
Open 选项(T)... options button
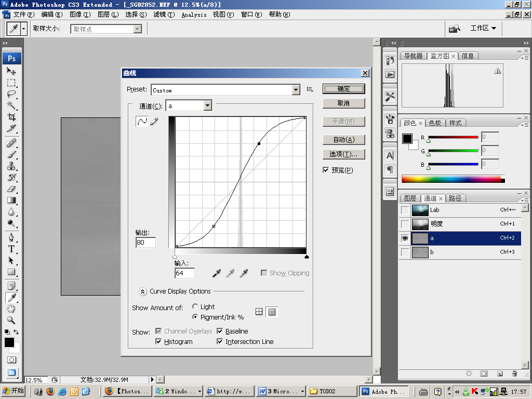click(344, 154)
